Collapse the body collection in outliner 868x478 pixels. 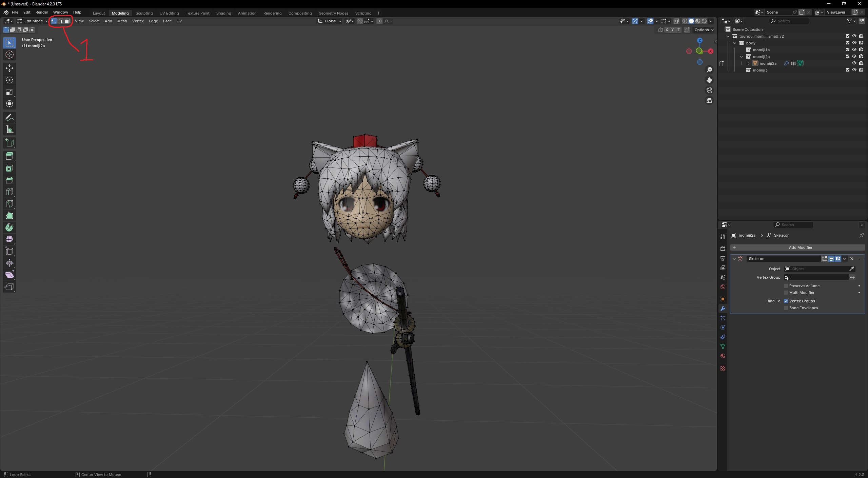[735, 43]
